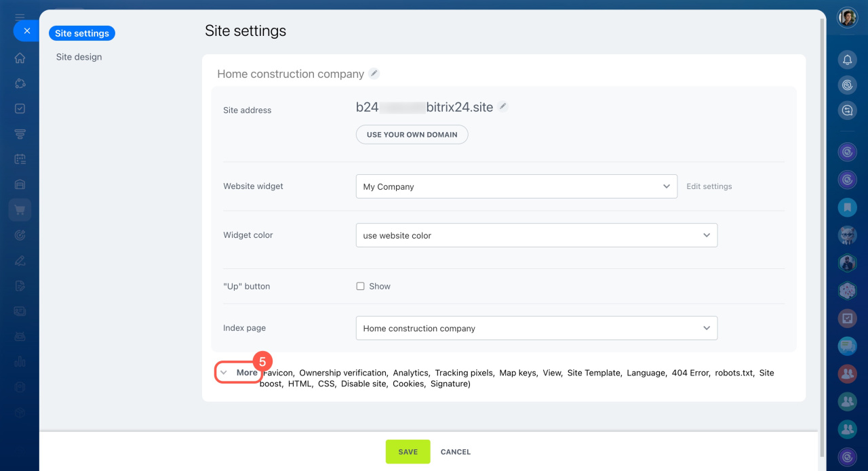This screenshot has width=868, height=471.
Task: Expand the More settings section
Action: (239, 373)
